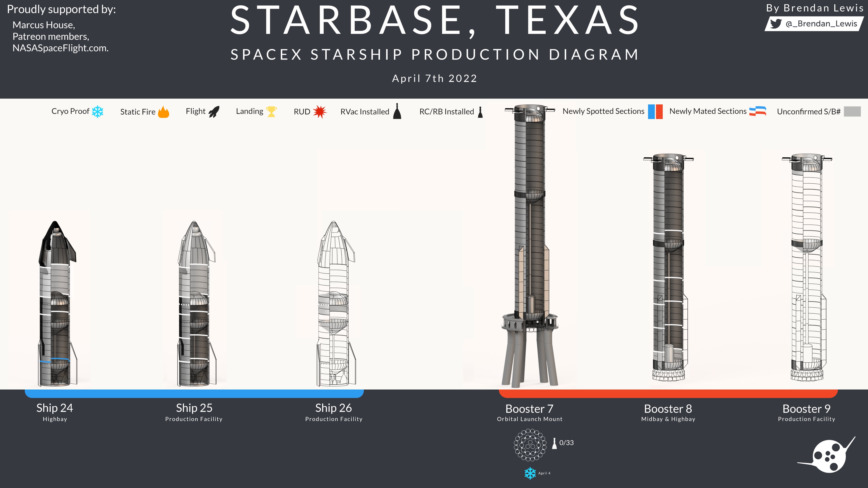Click the 33-engine layout circle diagram

point(530,445)
